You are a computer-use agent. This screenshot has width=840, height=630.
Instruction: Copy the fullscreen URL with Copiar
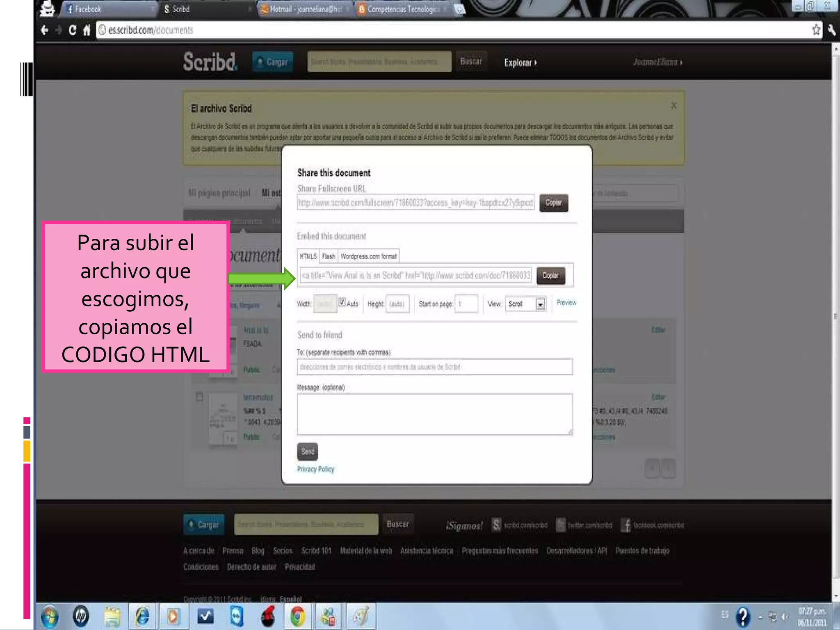[x=554, y=203]
